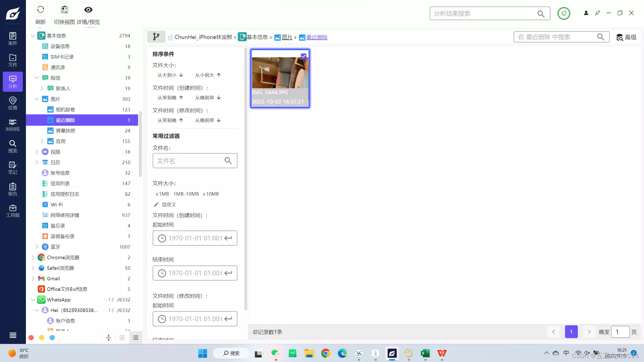Uncheck the IMG_0444.JPG thumbnail checkbox
This screenshot has width=644, height=362.
304,56
